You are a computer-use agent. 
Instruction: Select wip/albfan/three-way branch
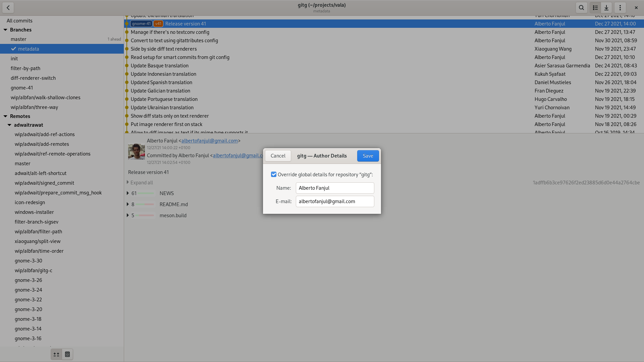point(62,107)
